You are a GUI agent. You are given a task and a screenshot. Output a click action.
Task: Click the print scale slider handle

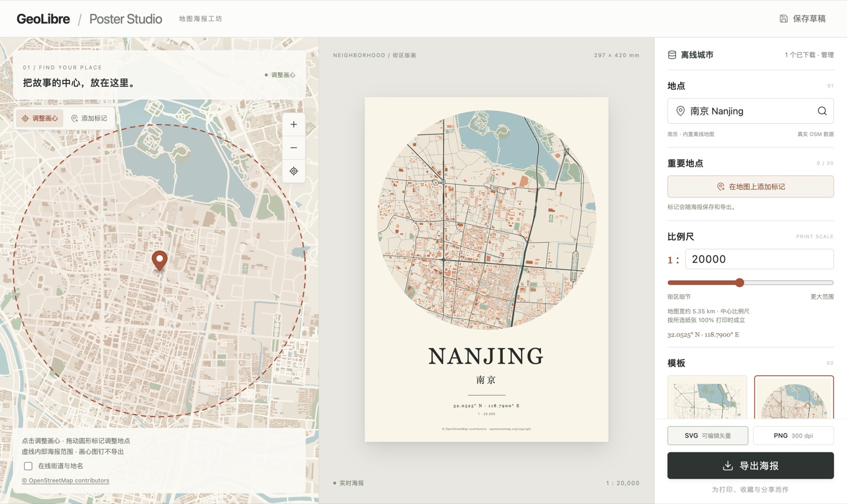click(x=739, y=283)
